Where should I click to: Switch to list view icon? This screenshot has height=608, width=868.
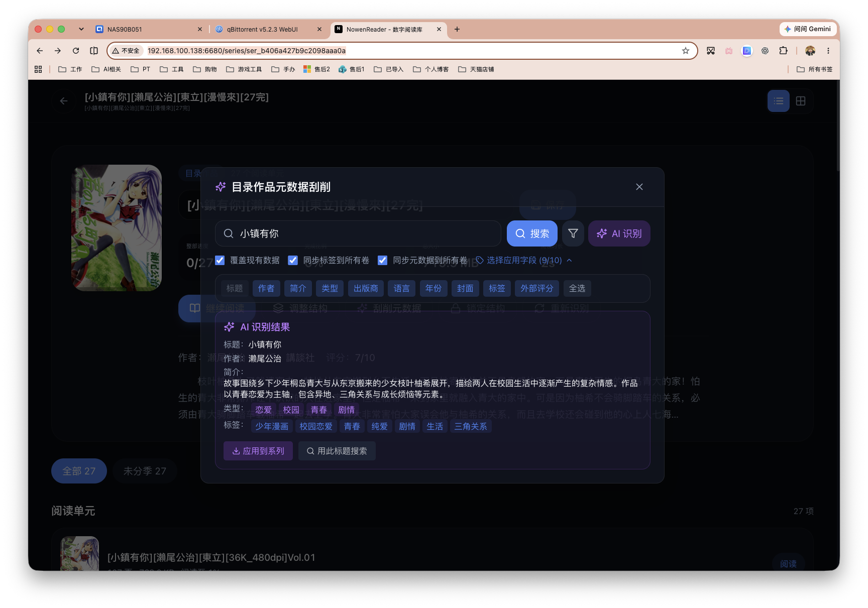click(x=779, y=101)
